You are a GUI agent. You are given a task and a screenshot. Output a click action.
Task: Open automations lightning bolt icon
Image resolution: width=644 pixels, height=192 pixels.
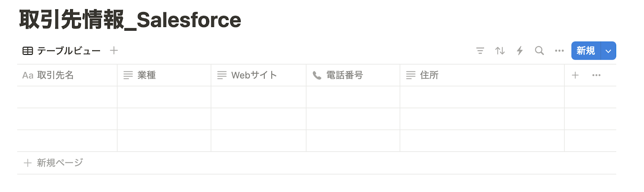click(x=520, y=51)
